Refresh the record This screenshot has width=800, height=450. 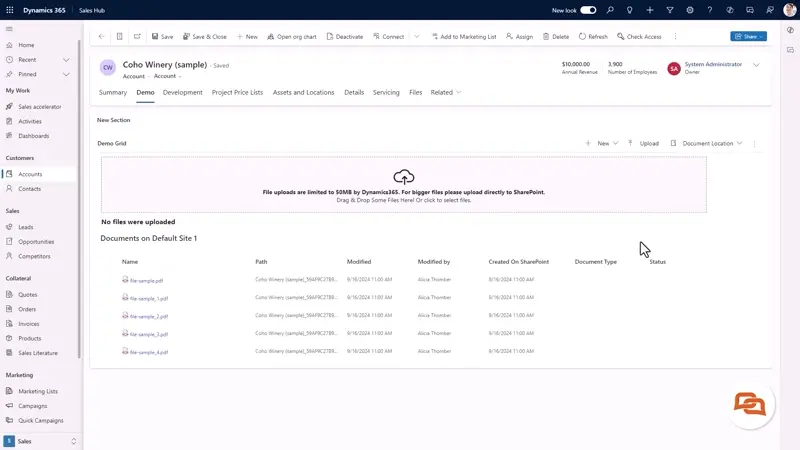click(x=593, y=37)
